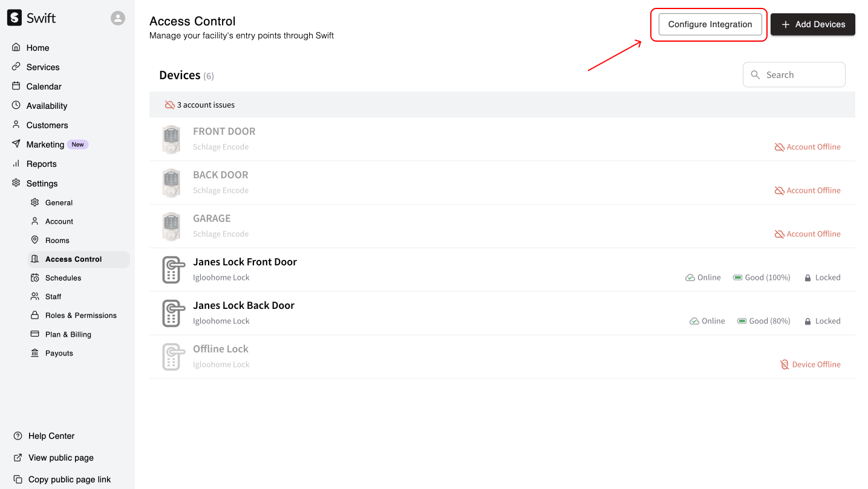Image resolution: width=868 pixels, height=489 pixels.
Task: Click the Janes Lock Front Door device icon
Action: tap(172, 270)
